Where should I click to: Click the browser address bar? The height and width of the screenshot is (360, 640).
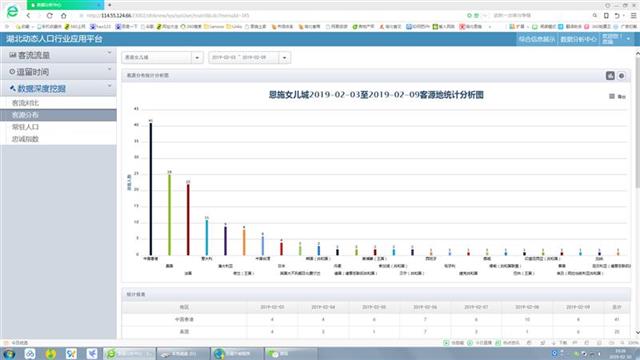coord(269,16)
